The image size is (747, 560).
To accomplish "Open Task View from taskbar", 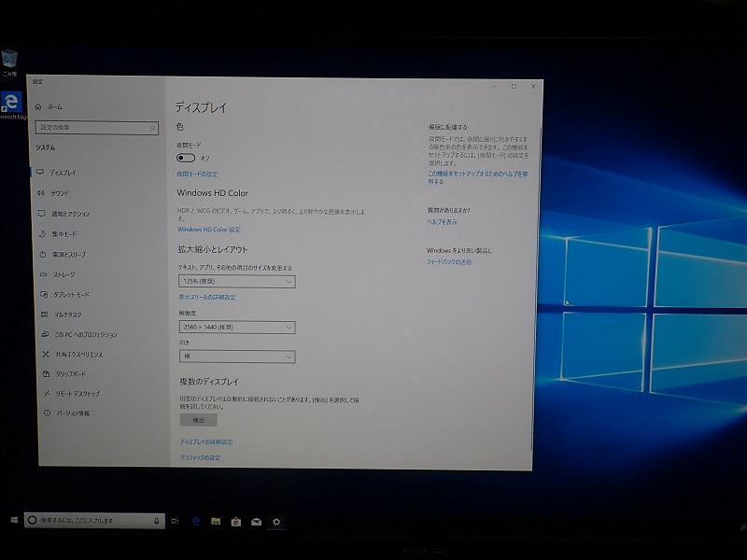I will (175, 522).
